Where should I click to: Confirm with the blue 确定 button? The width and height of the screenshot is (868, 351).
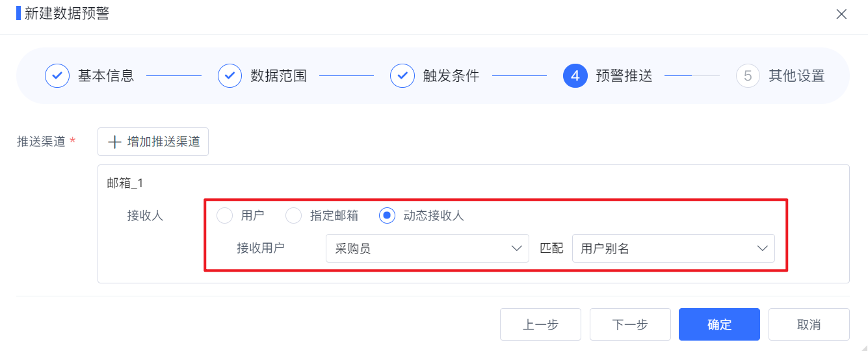tap(719, 324)
